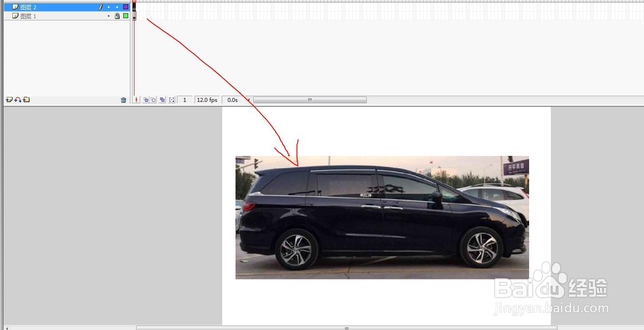The width and height of the screenshot is (644, 330).
Task: Click the elapsed time readout 0.0s
Action: click(x=233, y=100)
